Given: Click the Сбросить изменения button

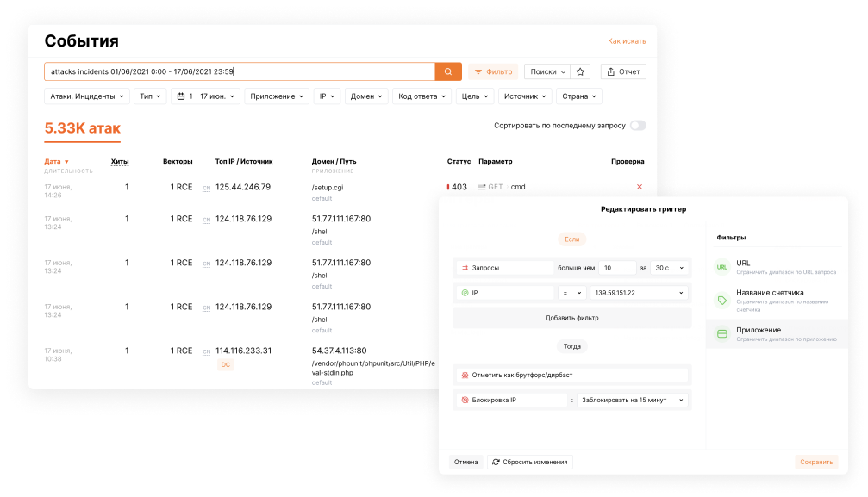Looking at the screenshot, I should [x=530, y=463].
